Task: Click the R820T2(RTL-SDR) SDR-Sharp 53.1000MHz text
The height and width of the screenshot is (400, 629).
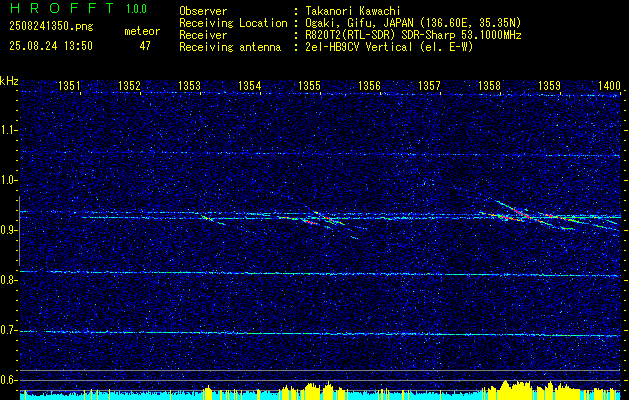Action: (414, 35)
